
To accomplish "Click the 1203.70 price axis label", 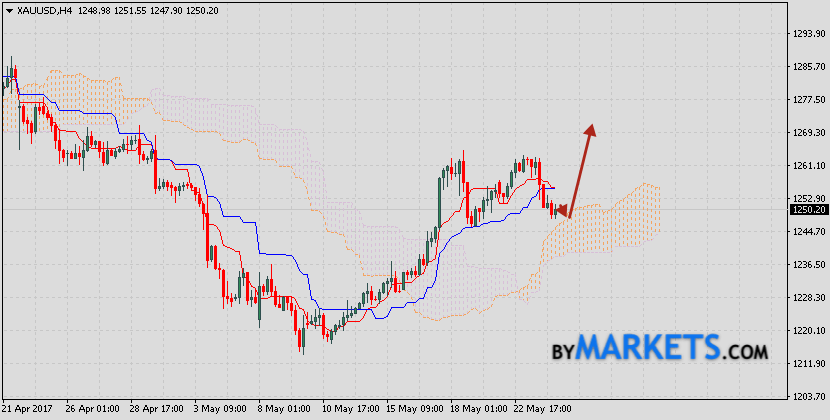I will (x=807, y=396).
